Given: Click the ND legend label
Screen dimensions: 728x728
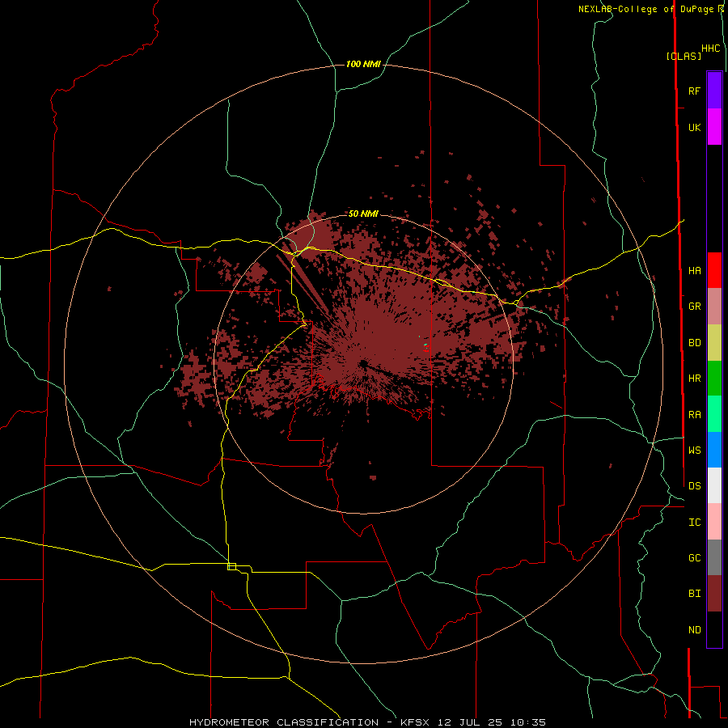Looking at the screenshot, I should (x=694, y=629).
